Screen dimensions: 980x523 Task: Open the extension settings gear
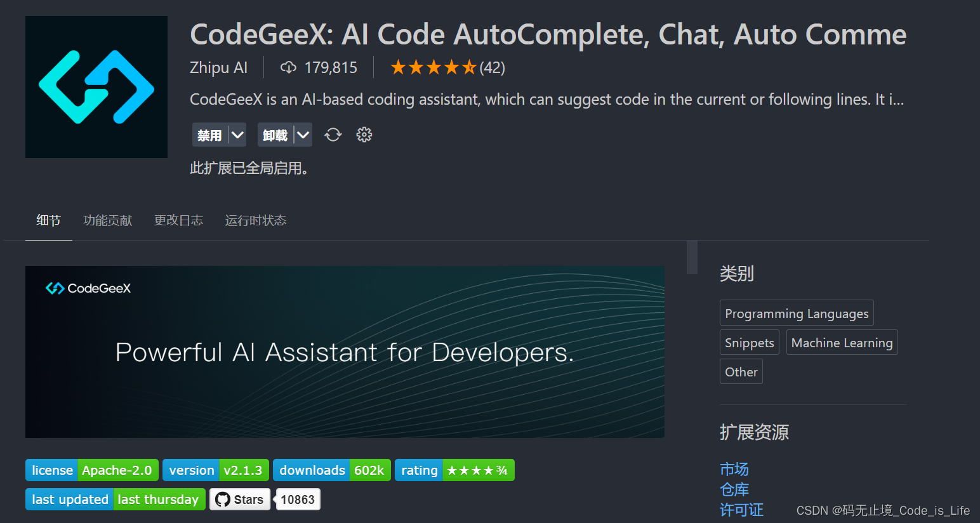click(x=364, y=135)
